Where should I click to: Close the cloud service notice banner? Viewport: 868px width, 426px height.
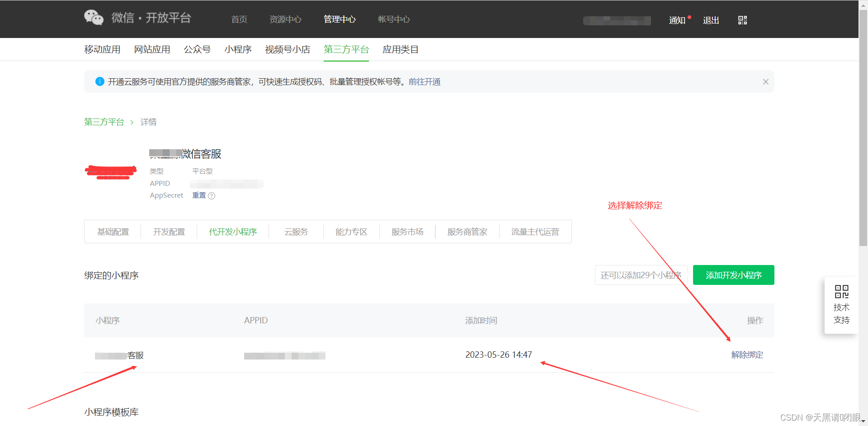pos(765,82)
